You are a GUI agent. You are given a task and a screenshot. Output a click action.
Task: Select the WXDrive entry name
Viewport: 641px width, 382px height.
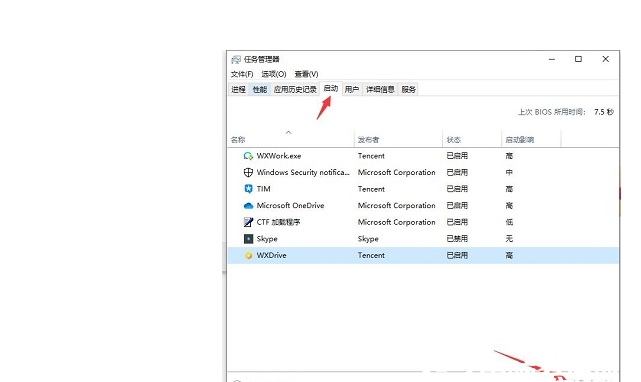(271, 255)
